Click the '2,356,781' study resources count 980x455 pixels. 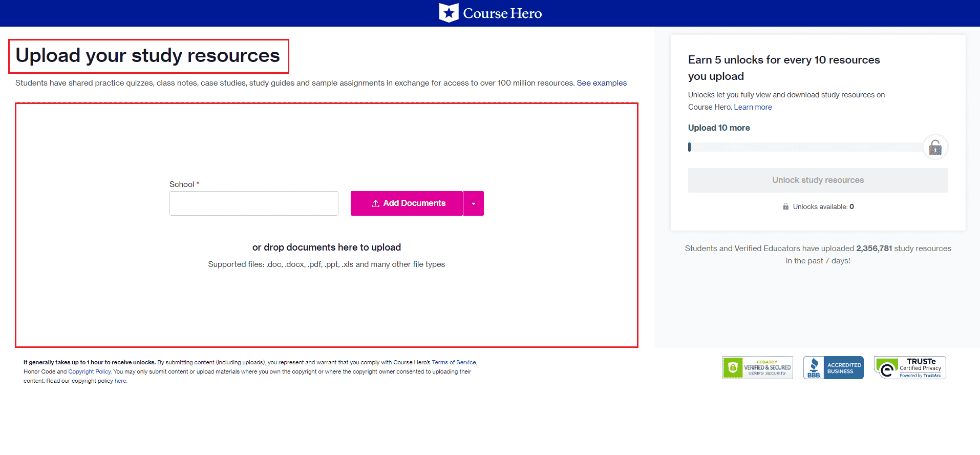click(x=874, y=249)
